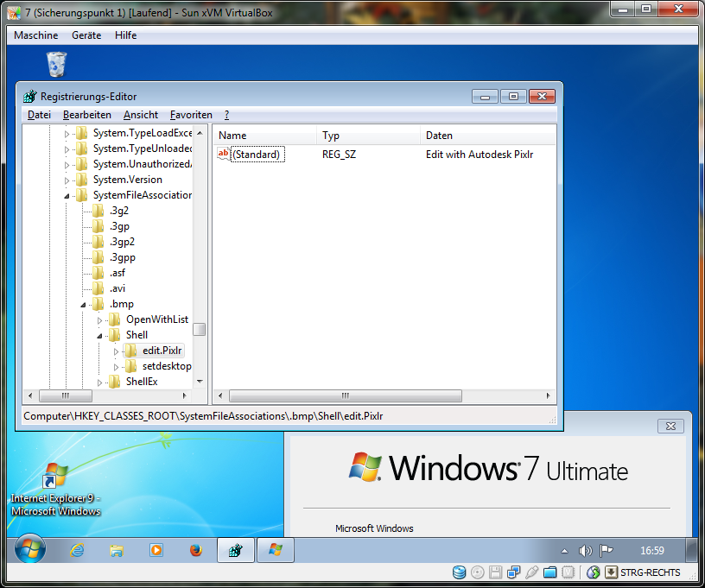Click tree pane scroll down arrow

click(200, 382)
